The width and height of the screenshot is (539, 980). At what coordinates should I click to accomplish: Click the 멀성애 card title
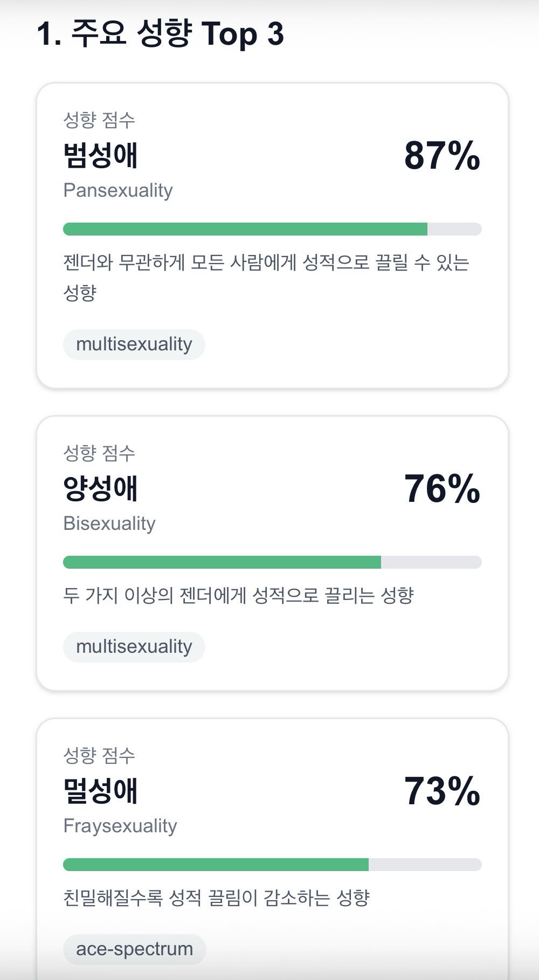coord(101,791)
